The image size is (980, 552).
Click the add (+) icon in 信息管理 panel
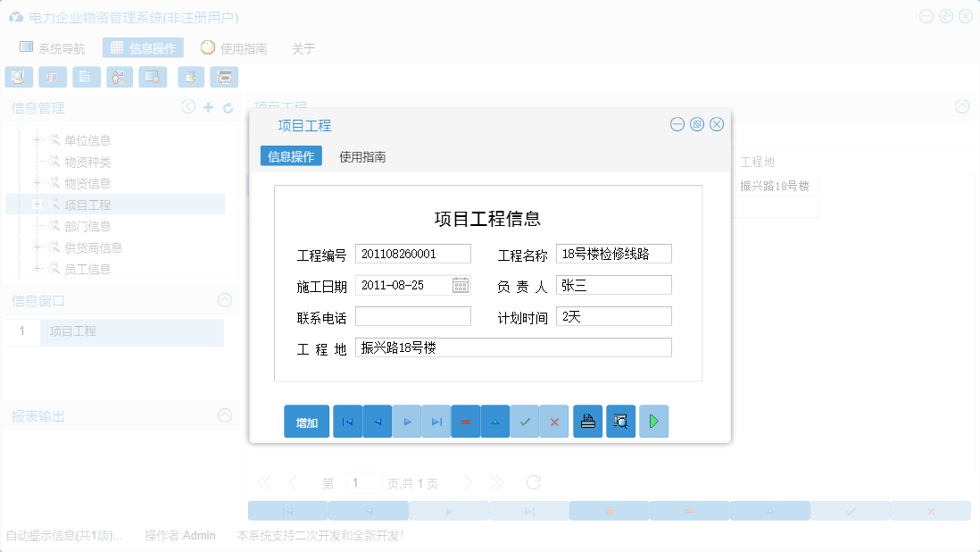207,106
